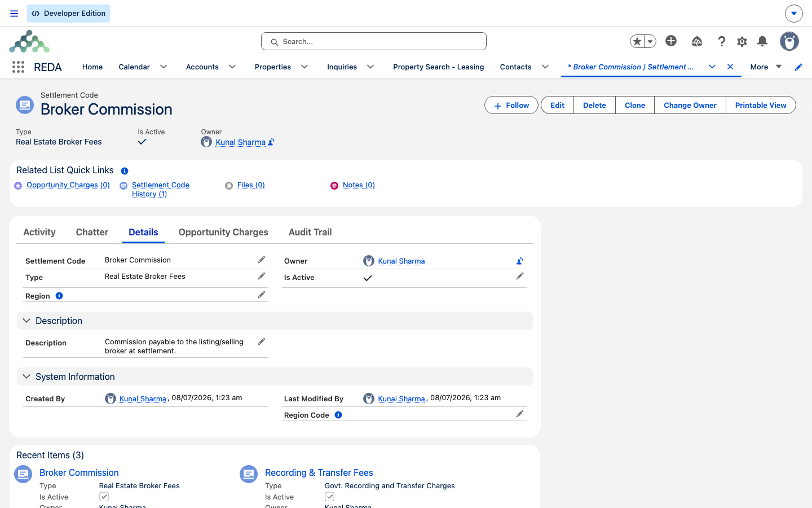The height and width of the screenshot is (508, 812).
Task: Click the Printable View button
Action: tap(761, 105)
